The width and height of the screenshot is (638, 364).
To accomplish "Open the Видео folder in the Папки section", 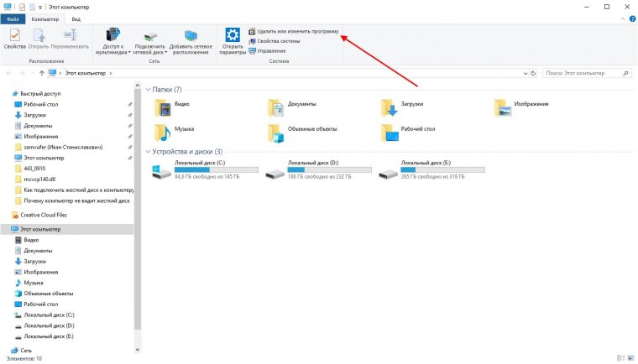I will [164, 107].
